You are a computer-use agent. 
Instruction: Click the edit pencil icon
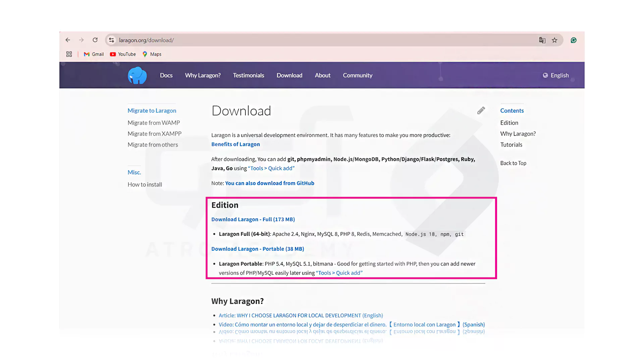[481, 111]
